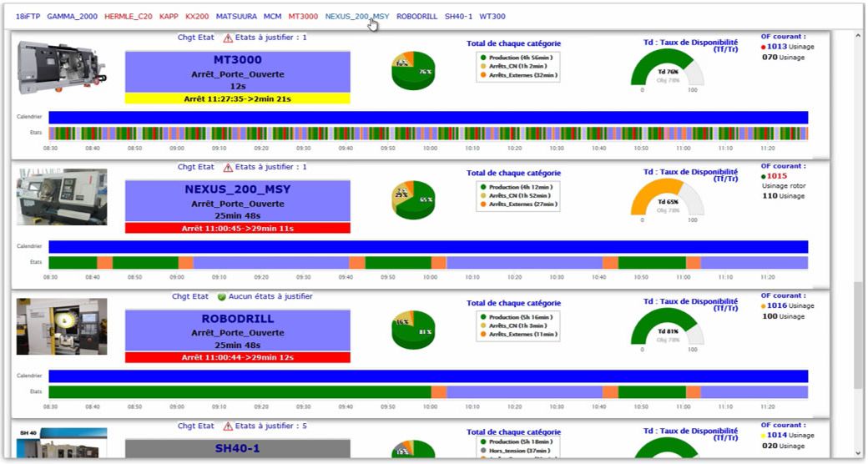This screenshot has width=868, height=464.
Task: Click the yellow Arrêt 11:27:35 status bar
Action: (237, 98)
